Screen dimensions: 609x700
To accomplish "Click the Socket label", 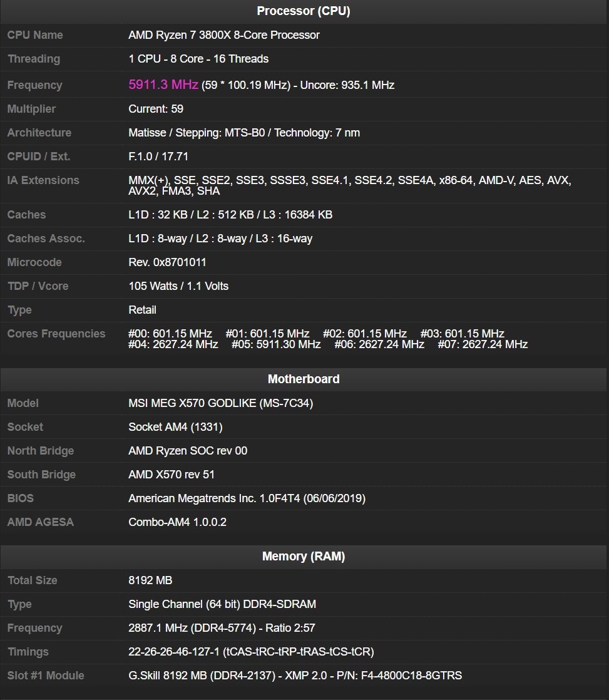I will tap(25, 427).
